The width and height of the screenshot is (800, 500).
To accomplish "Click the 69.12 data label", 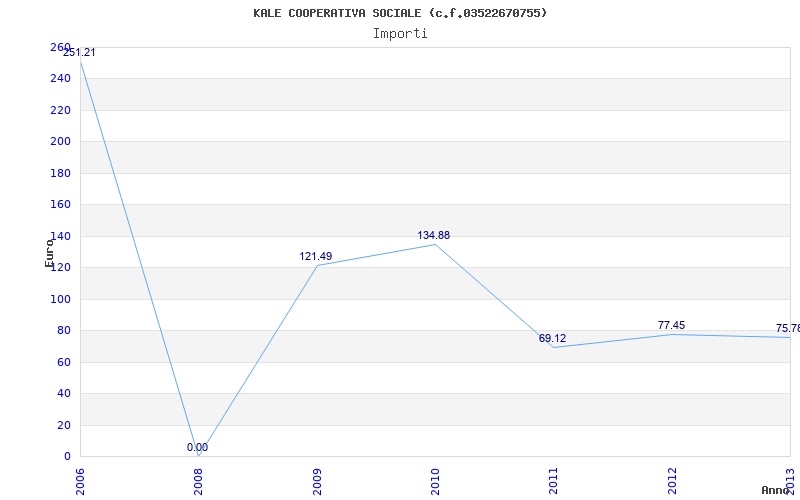I will tap(552, 338).
